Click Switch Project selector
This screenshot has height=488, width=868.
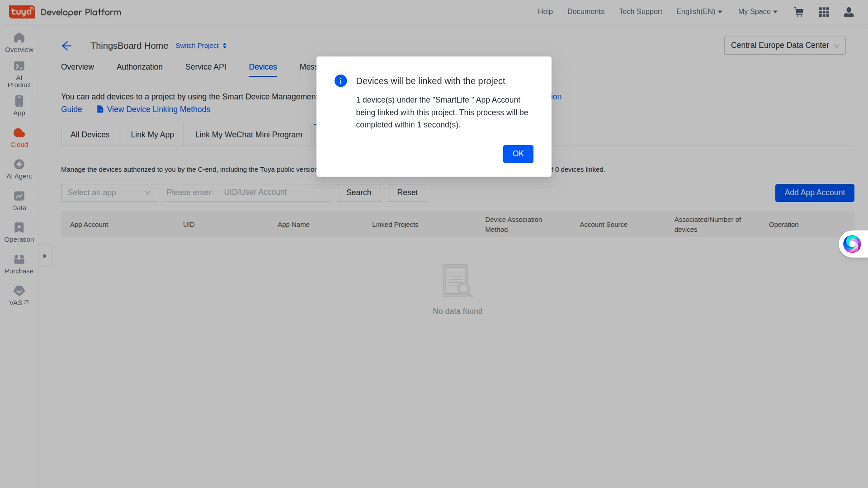[x=201, y=46]
